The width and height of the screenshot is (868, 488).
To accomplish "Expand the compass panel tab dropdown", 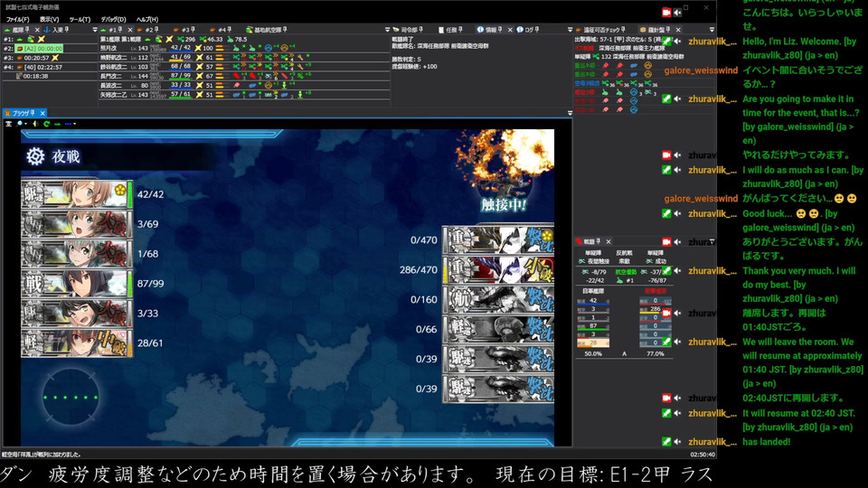I will [712, 30].
